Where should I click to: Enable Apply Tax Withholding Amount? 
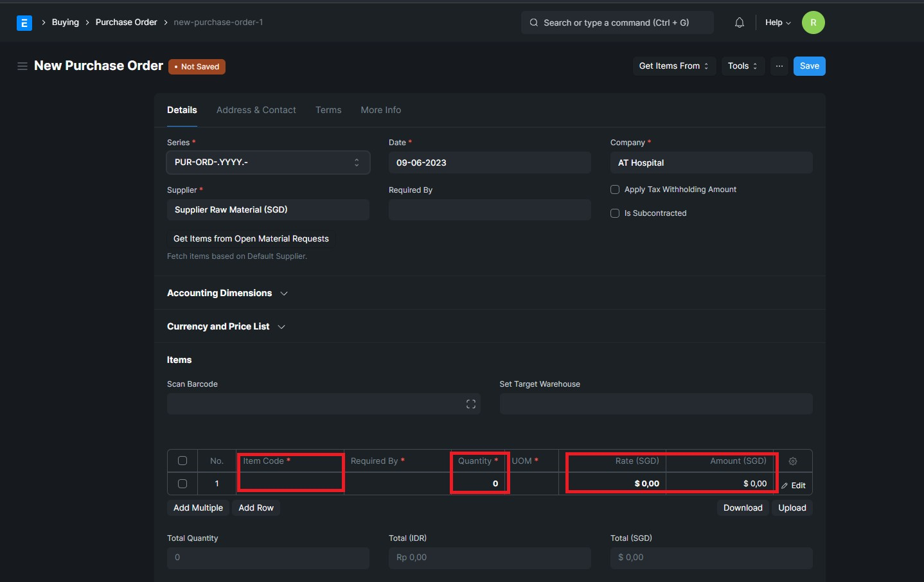click(x=614, y=189)
